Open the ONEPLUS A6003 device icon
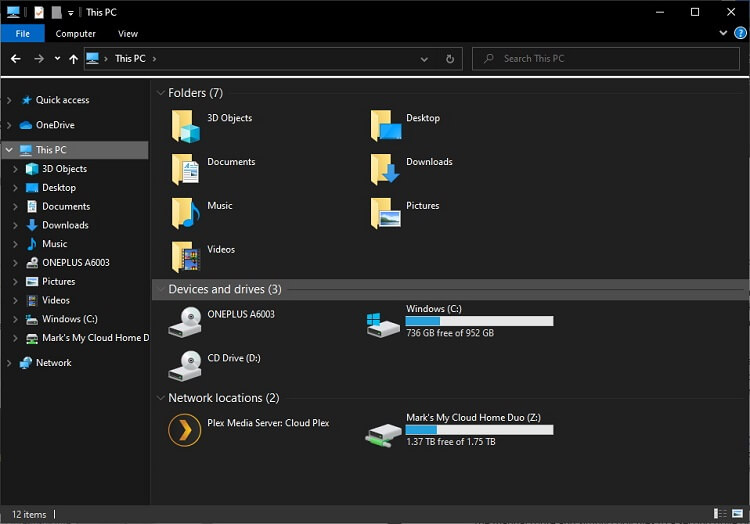750x524 pixels. pyautogui.click(x=185, y=321)
